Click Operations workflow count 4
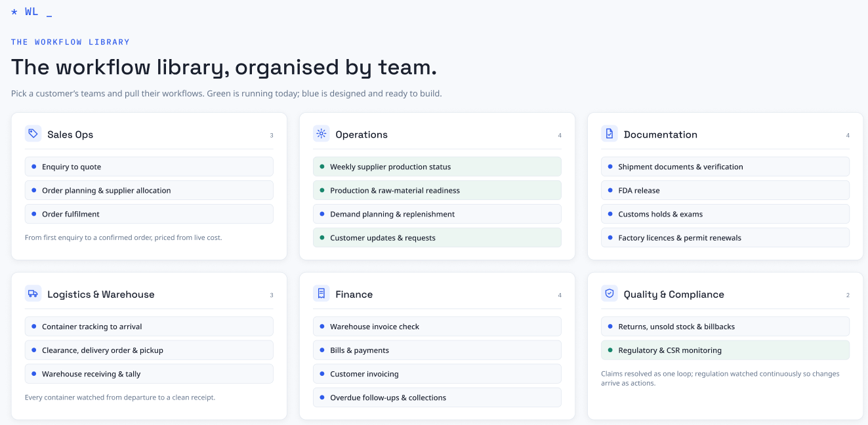868x425 pixels. click(x=560, y=136)
